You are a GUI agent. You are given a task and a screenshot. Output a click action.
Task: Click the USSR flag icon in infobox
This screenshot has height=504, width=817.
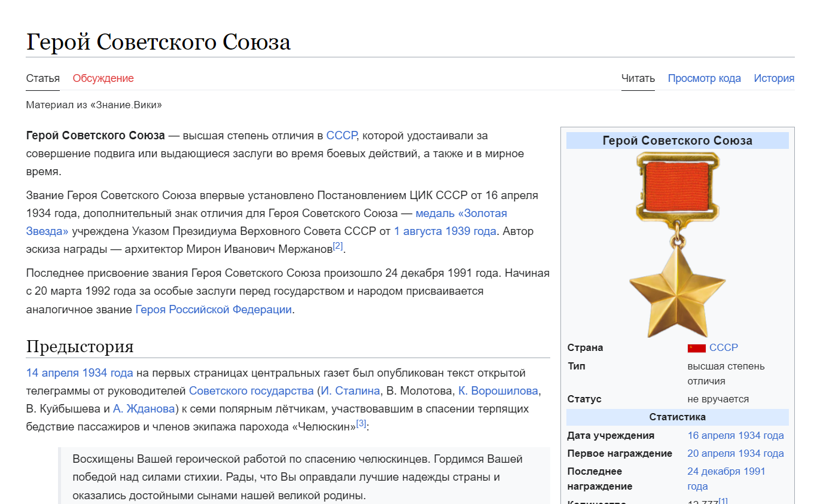[696, 348]
